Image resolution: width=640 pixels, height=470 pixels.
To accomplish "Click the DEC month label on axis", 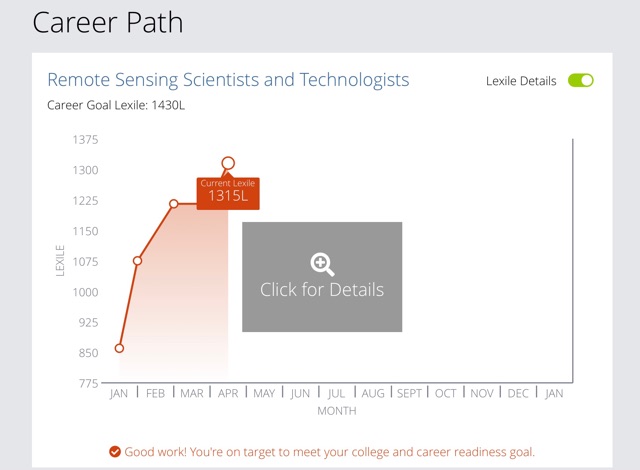I will click(518, 393).
